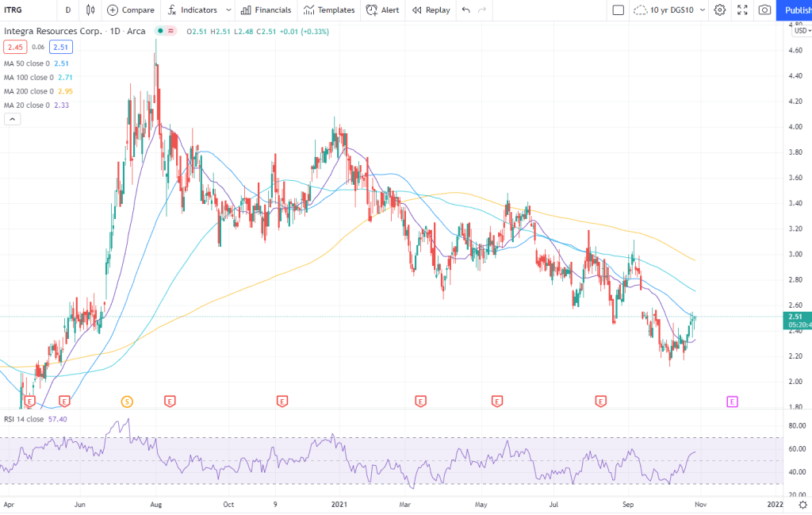Screen dimensions: 812x515
Task: Open the Templates menu
Action: click(328, 10)
